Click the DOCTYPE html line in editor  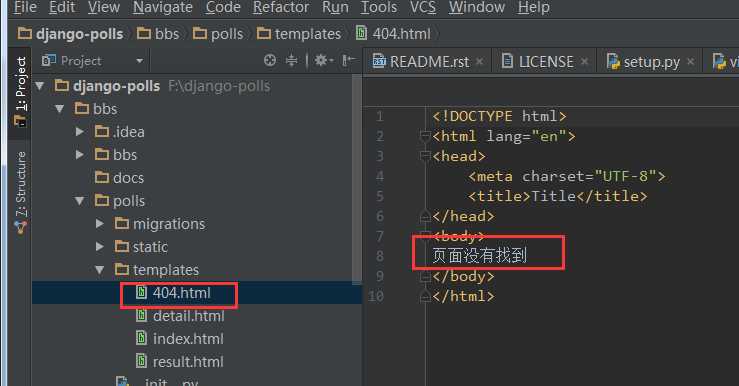[500, 116]
